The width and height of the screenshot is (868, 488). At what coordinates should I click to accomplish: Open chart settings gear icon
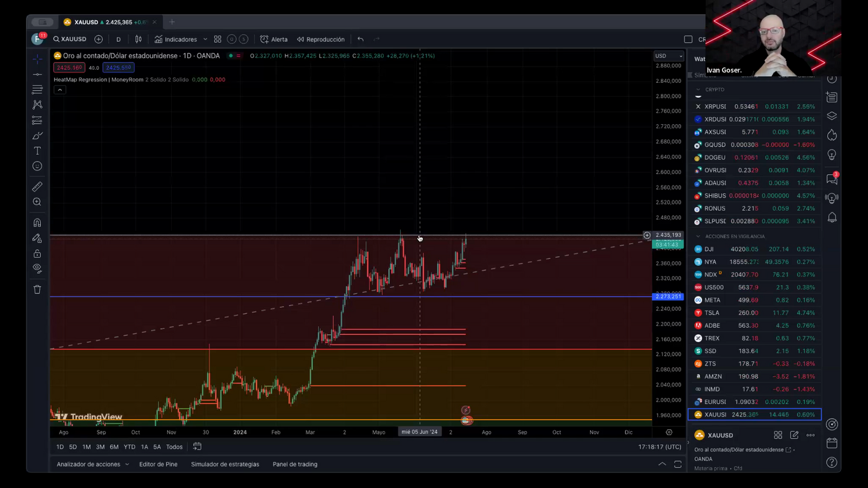(x=669, y=432)
